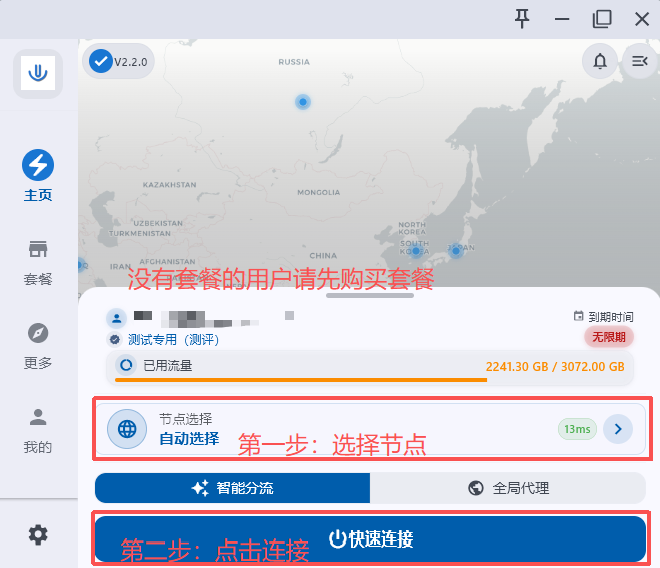Click the app logo in the sidebar

click(38, 73)
